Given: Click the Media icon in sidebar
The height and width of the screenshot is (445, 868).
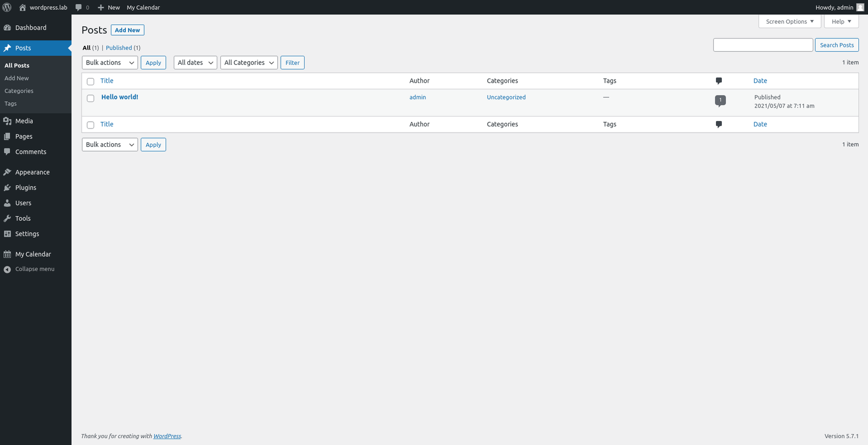Looking at the screenshot, I should [x=7, y=121].
